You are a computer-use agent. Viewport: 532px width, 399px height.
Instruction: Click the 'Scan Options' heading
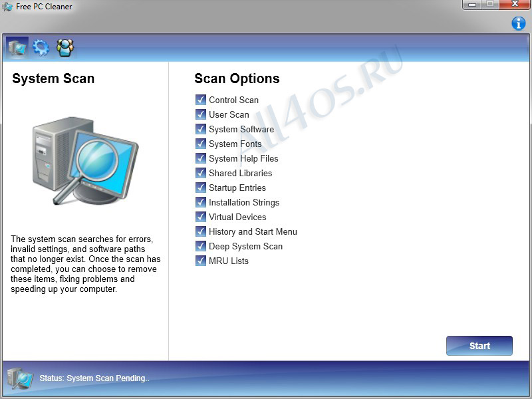click(237, 78)
